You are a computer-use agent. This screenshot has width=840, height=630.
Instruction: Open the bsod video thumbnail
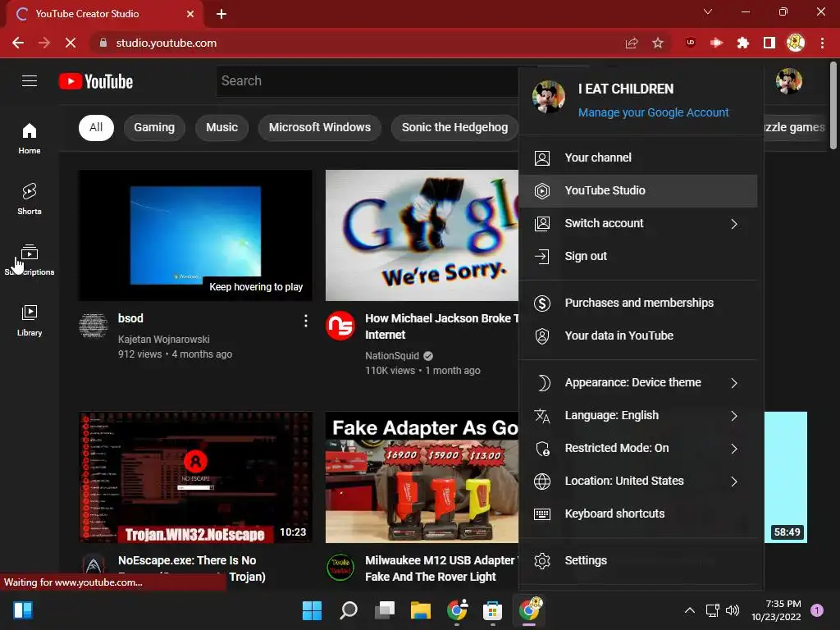pos(195,235)
